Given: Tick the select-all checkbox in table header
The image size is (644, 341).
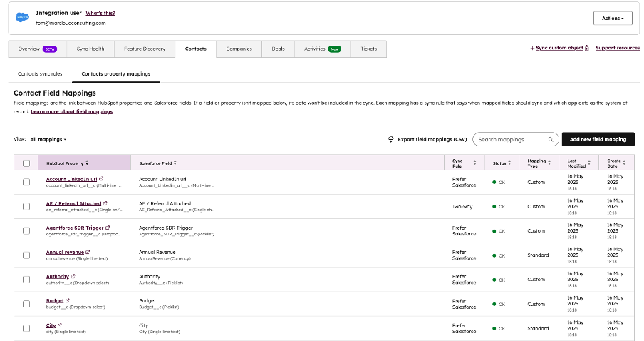Looking at the screenshot, I should coord(26,163).
